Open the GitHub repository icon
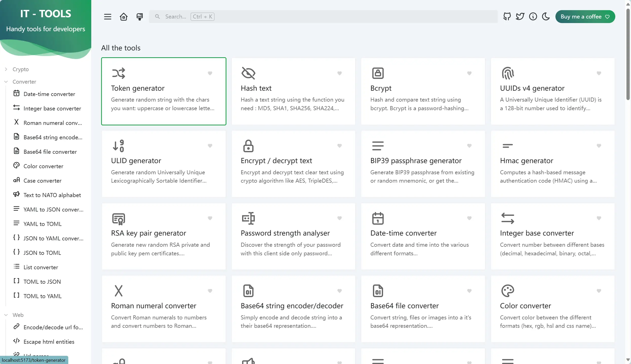Screen dimensions: 631x364 click(507, 17)
